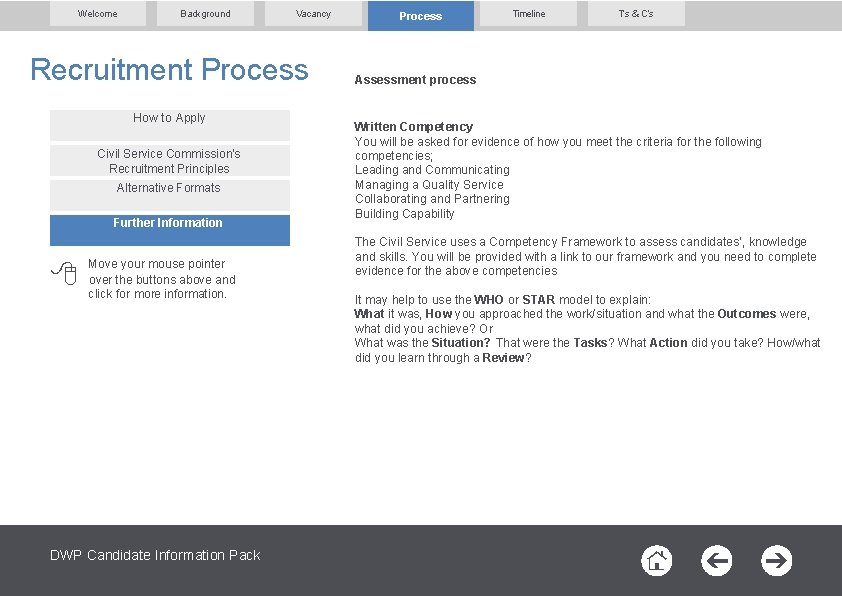Click the Home navigation icon
This screenshot has width=842, height=596.
[657, 561]
